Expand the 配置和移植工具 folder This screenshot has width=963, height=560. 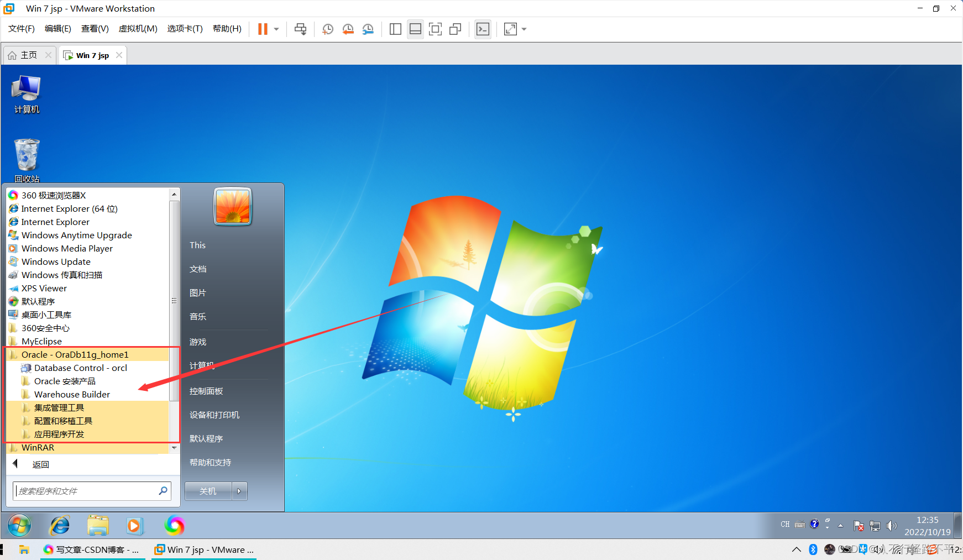pos(88,421)
